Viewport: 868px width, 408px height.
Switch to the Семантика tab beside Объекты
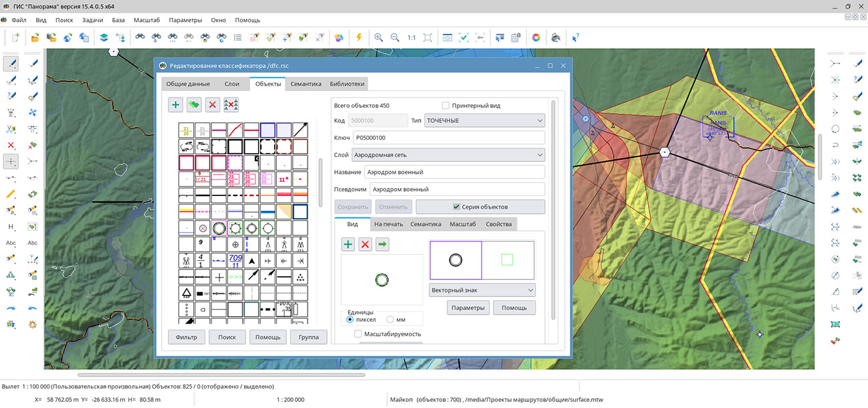pyautogui.click(x=306, y=84)
